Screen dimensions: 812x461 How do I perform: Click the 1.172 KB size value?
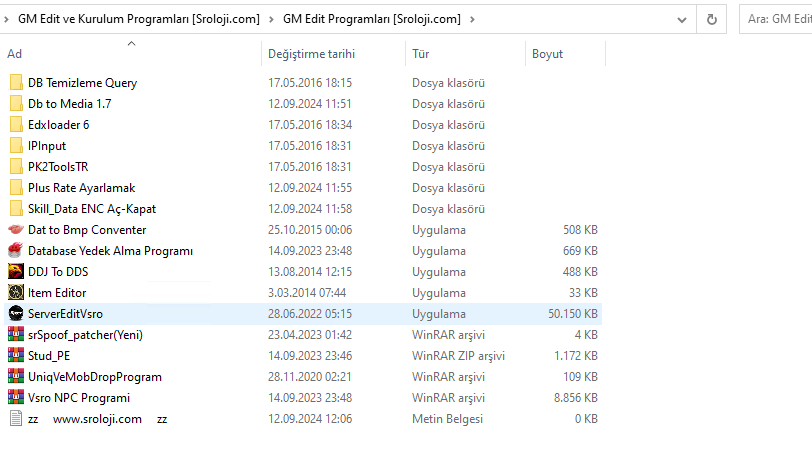576,356
